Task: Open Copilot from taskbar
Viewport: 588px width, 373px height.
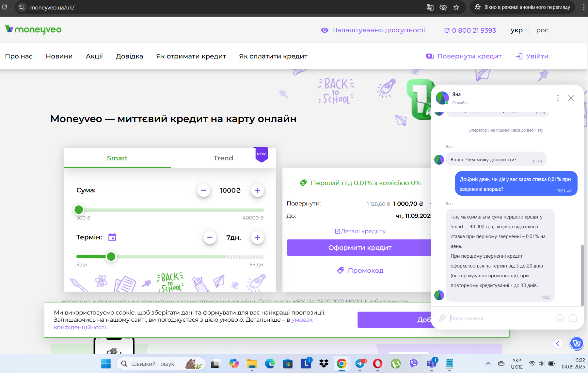Action: point(234,364)
